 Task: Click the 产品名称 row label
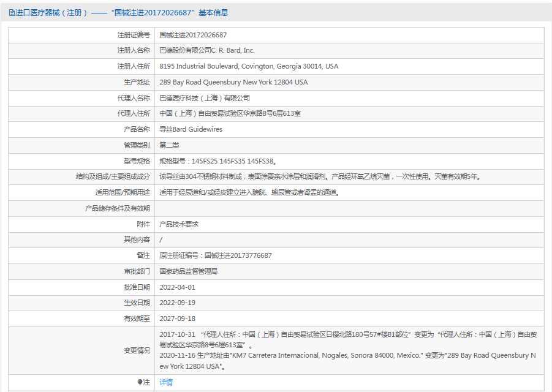coord(137,129)
